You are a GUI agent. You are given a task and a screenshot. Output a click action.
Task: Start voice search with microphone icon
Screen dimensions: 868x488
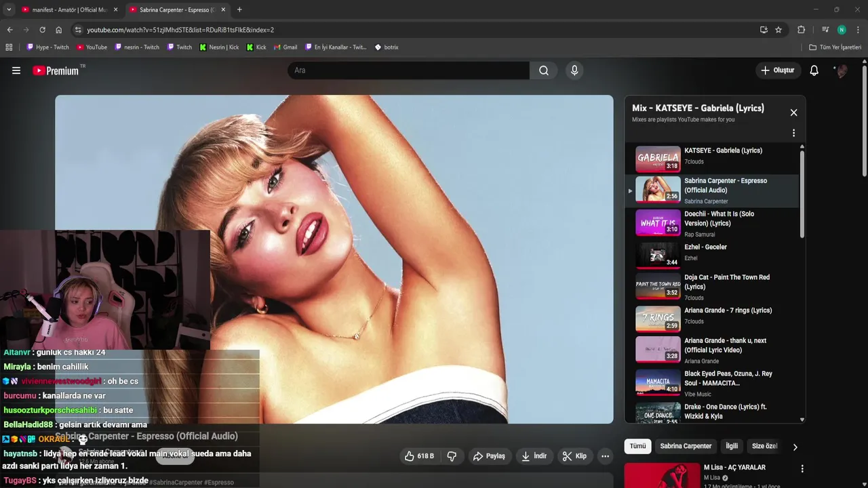click(x=574, y=70)
